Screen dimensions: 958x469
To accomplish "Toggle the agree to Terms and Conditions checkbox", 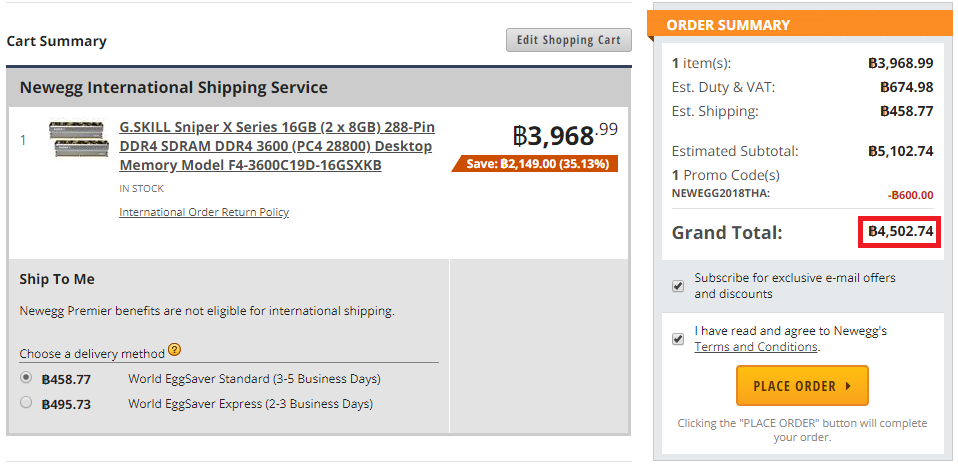I will tap(678, 339).
